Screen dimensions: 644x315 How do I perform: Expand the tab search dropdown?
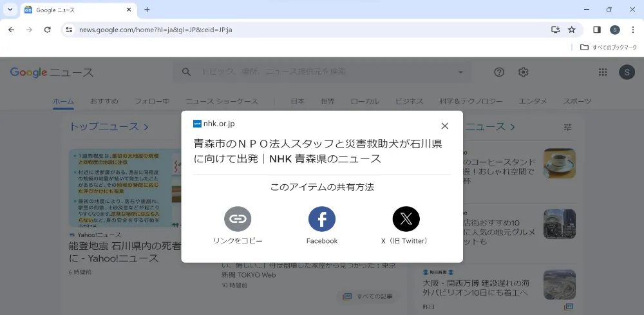coord(10,10)
